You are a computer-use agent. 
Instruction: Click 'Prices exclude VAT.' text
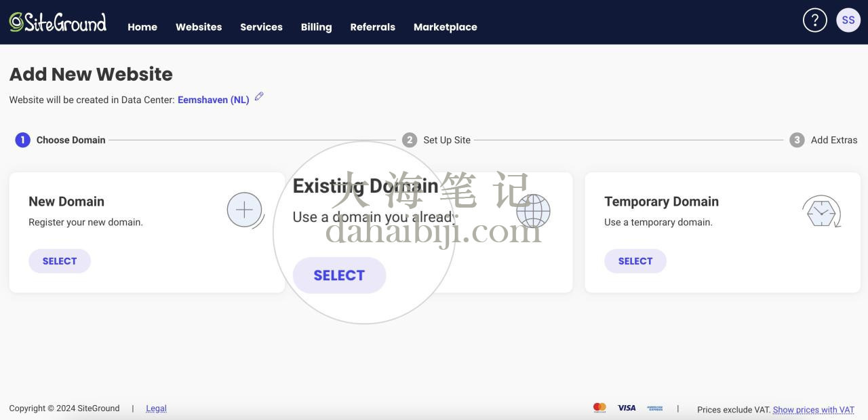[x=734, y=410]
